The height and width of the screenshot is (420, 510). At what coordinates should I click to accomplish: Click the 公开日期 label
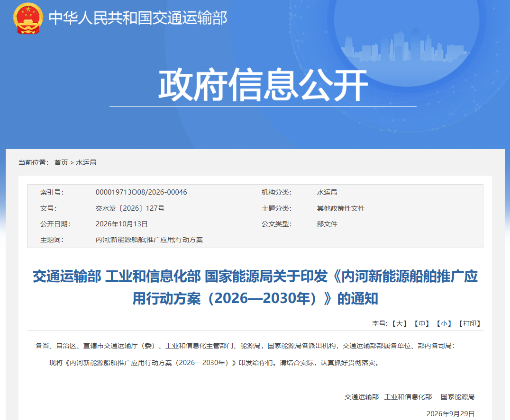(55, 224)
